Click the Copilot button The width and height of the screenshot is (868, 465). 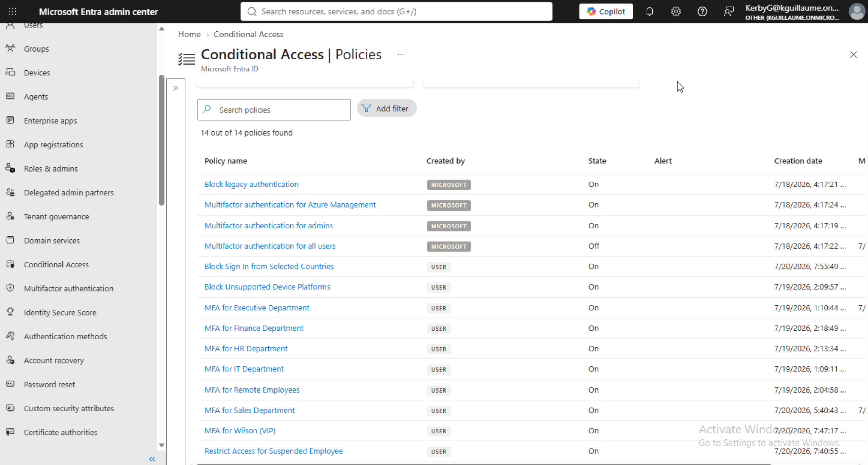coord(606,11)
